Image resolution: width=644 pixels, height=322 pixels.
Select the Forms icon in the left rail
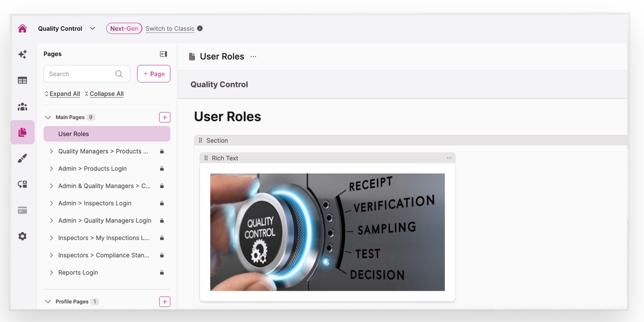[x=22, y=80]
